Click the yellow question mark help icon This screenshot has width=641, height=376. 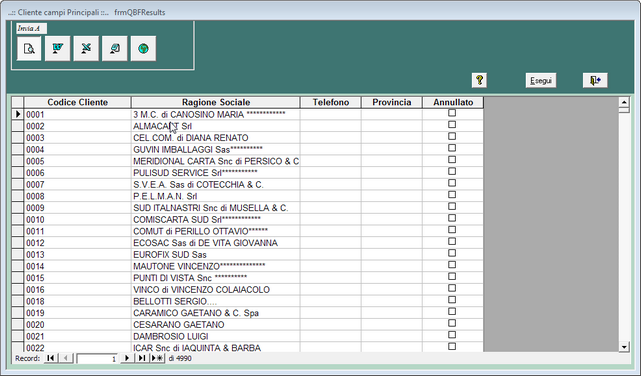coord(479,80)
